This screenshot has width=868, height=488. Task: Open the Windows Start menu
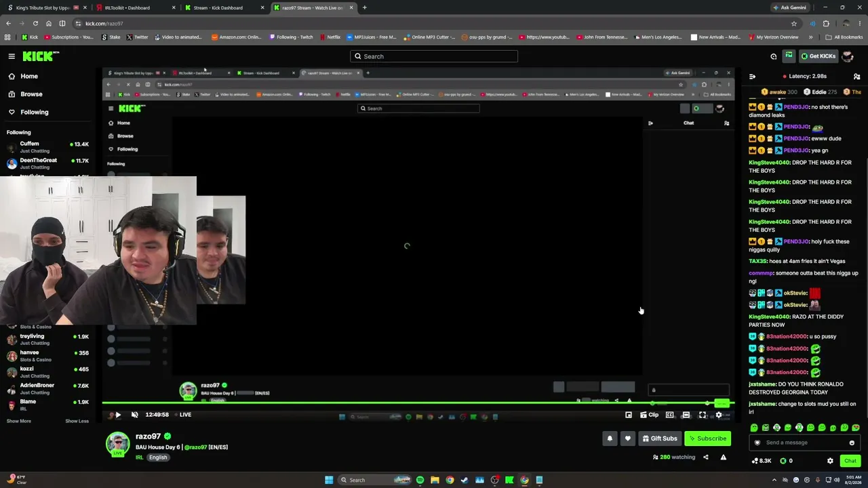(x=329, y=480)
